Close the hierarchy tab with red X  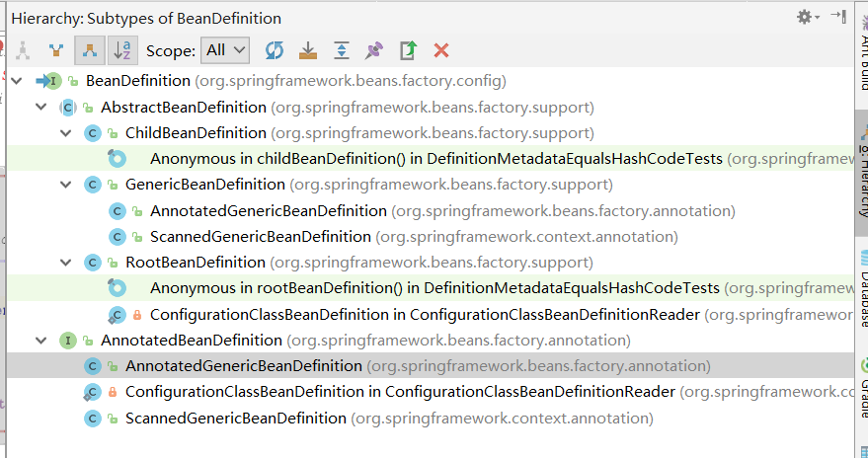pos(441,50)
